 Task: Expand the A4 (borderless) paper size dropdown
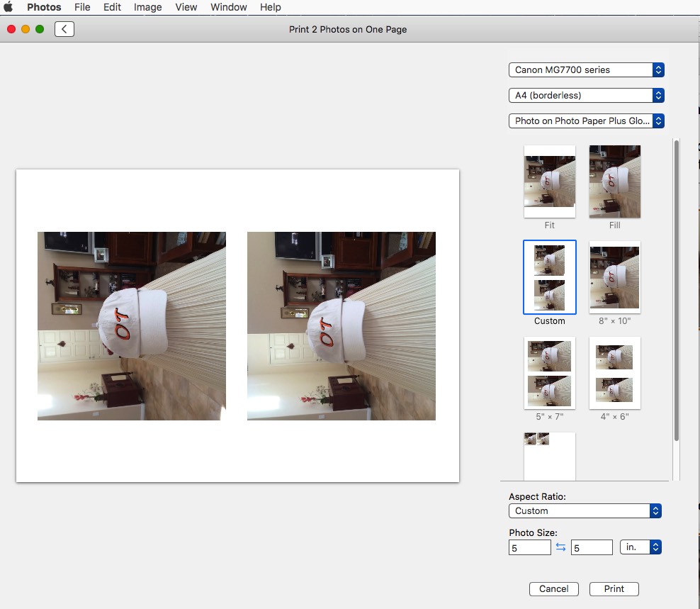click(x=587, y=95)
